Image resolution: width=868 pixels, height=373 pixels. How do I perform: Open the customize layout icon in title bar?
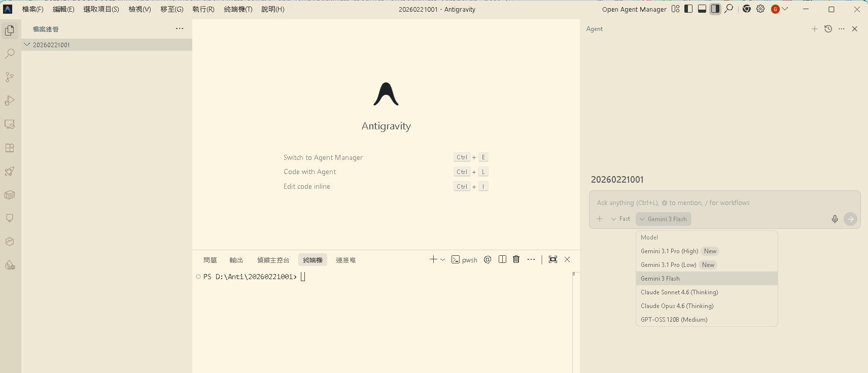click(x=675, y=9)
